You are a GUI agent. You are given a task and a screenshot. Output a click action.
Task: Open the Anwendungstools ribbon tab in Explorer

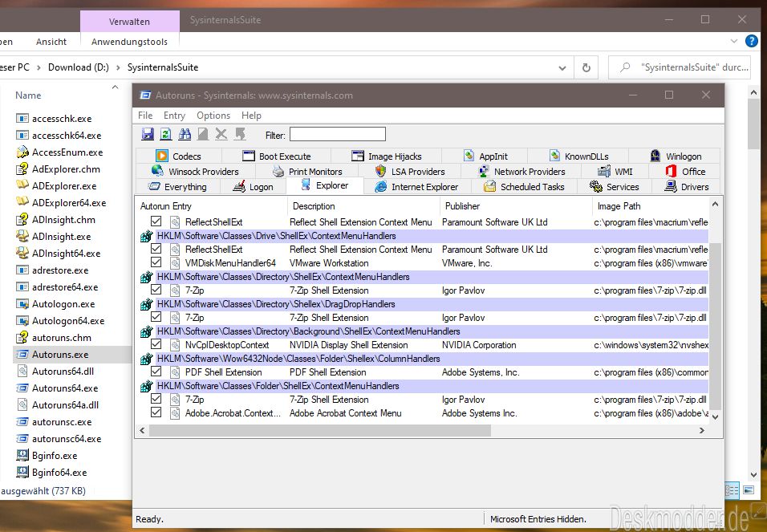click(130, 42)
